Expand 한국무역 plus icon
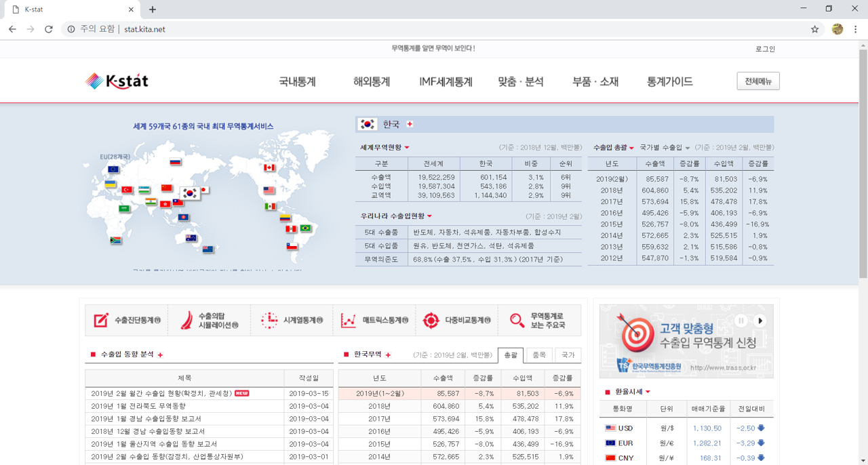868x465 pixels. 388,355
